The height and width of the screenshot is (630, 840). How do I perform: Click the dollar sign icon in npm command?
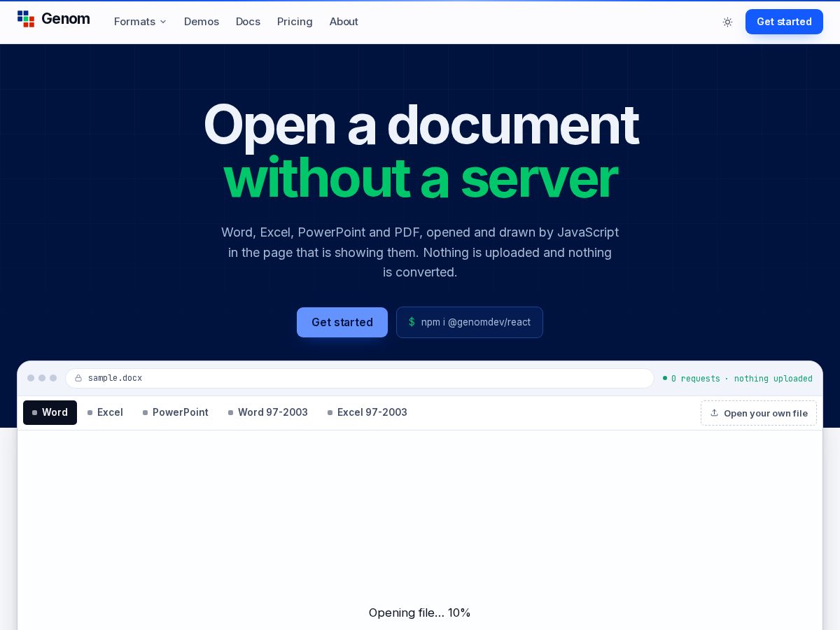tap(412, 322)
